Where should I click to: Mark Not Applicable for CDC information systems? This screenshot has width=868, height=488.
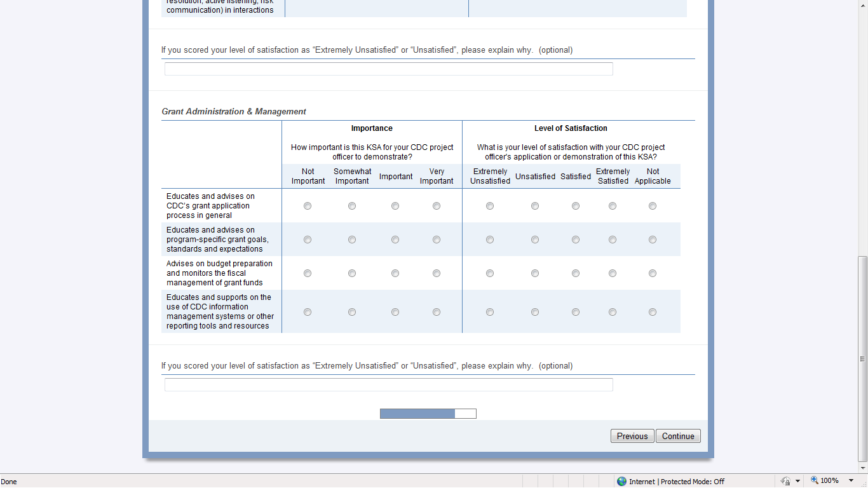pyautogui.click(x=653, y=312)
